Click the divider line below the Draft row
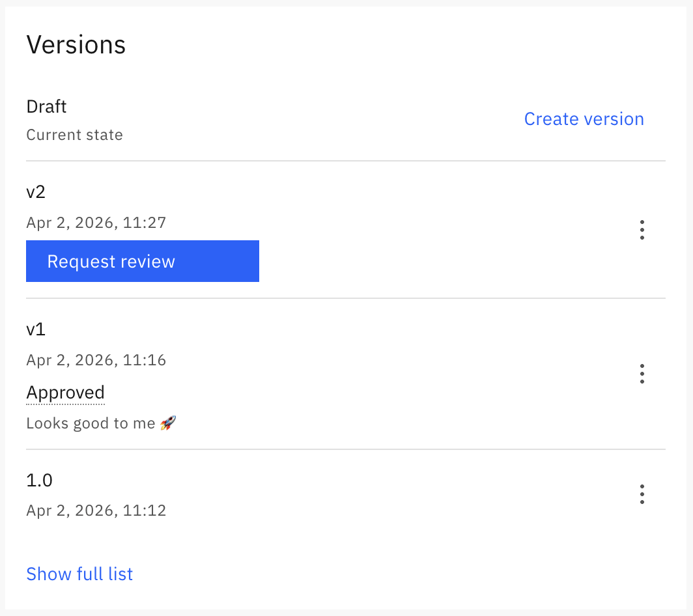The height and width of the screenshot is (616, 693). click(x=345, y=161)
